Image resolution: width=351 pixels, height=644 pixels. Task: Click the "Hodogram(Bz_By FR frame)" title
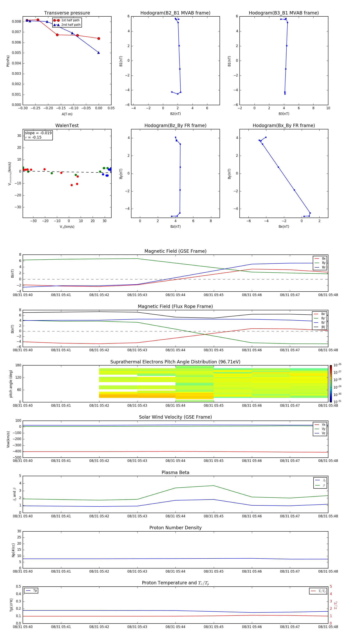click(175, 125)
